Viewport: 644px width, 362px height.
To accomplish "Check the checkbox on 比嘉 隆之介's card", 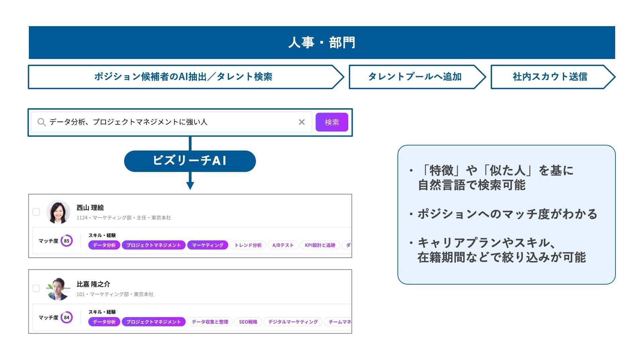I will click(36, 289).
